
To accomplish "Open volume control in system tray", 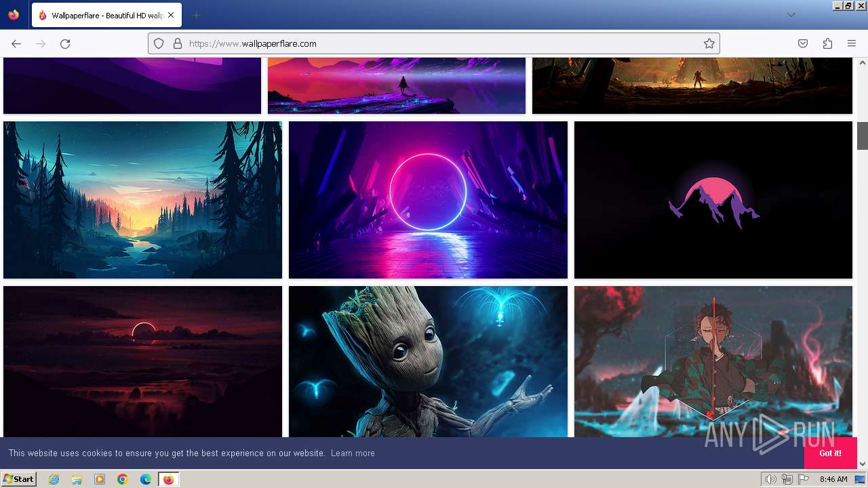I will coord(771,479).
